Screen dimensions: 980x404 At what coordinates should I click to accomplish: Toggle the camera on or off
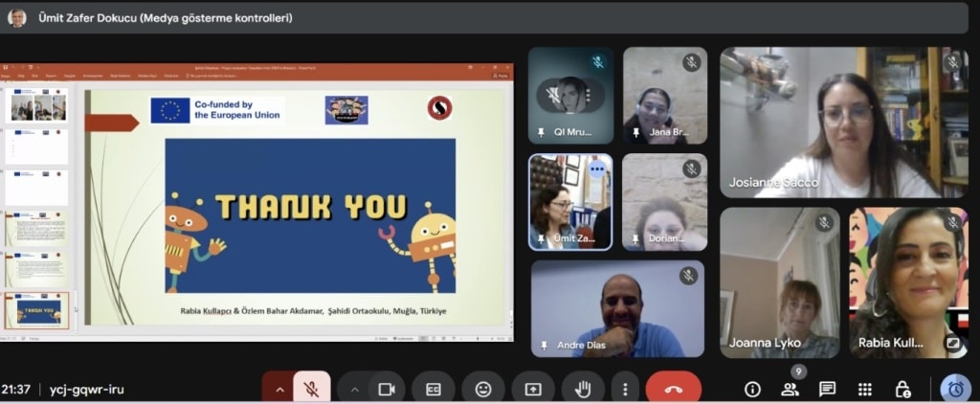[x=387, y=389]
